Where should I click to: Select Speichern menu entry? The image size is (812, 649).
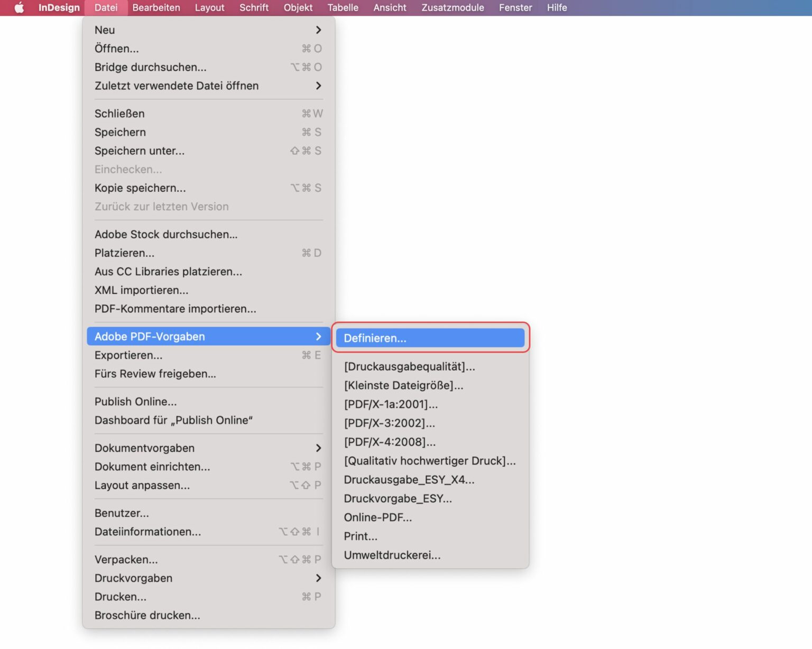pos(208,132)
